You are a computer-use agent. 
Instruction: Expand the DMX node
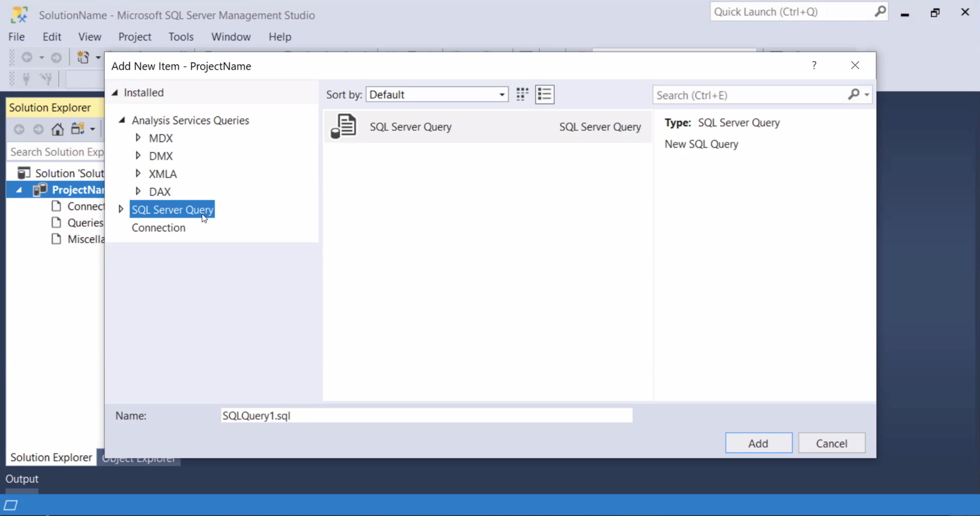tap(138, 155)
